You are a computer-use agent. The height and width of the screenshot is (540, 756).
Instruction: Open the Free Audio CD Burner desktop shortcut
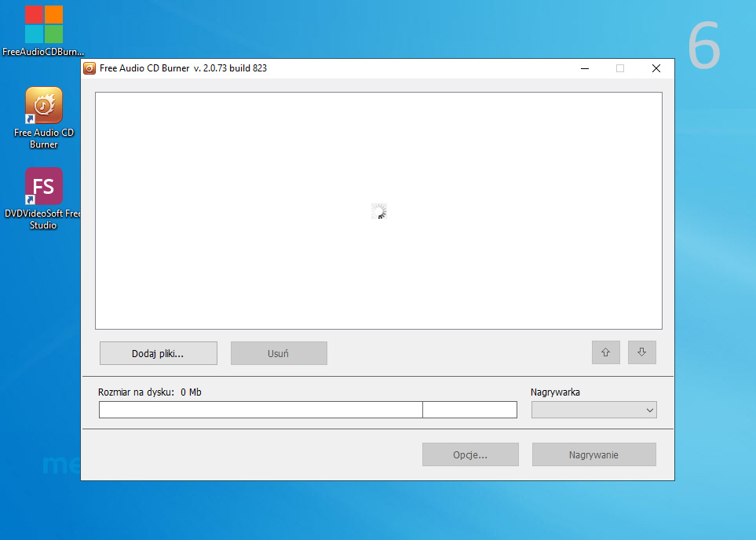[x=43, y=118]
